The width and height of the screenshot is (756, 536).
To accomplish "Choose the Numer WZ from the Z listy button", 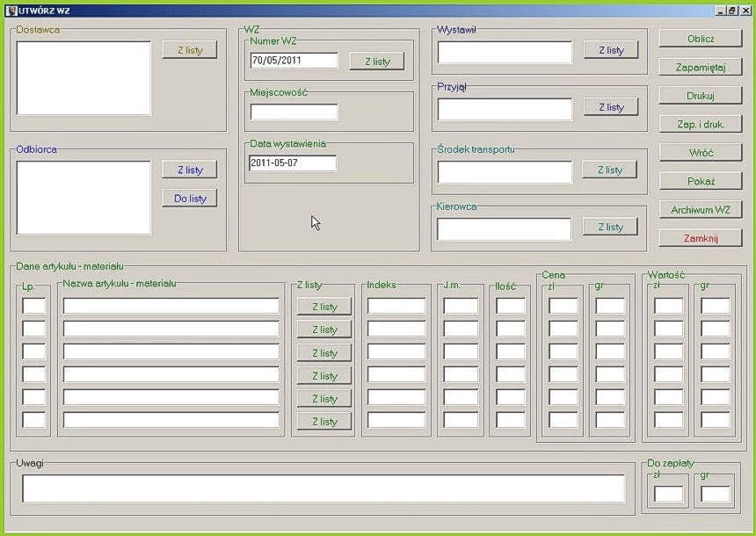I will click(x=376, y=62).
